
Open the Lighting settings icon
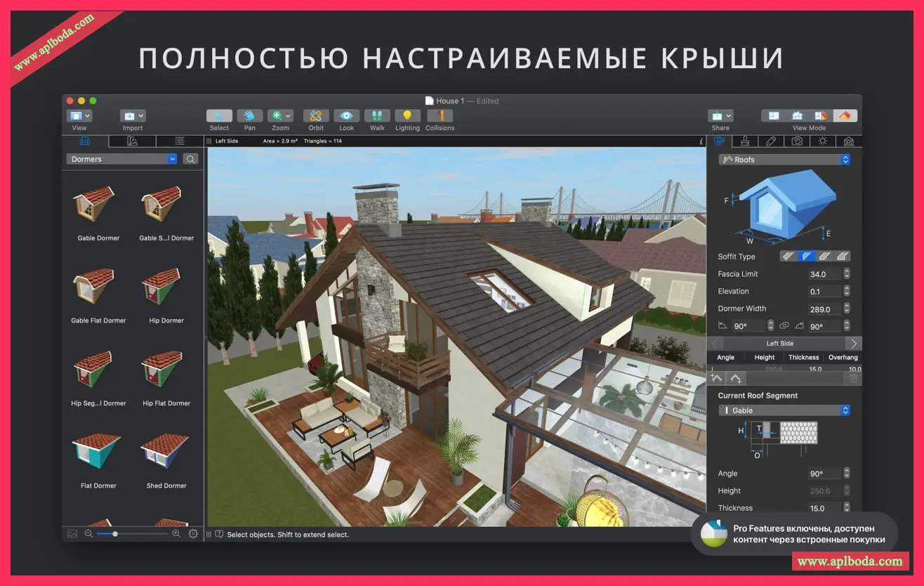pos(407,116)
